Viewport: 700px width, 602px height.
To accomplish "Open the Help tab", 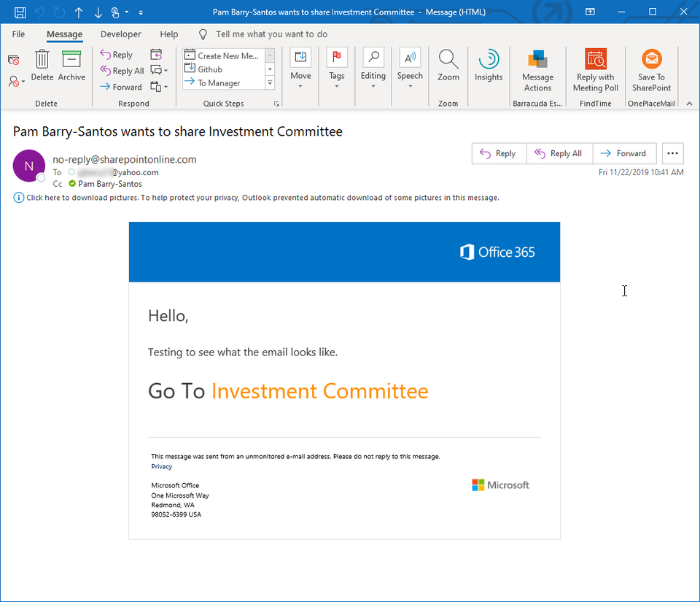I will point(168,34).
